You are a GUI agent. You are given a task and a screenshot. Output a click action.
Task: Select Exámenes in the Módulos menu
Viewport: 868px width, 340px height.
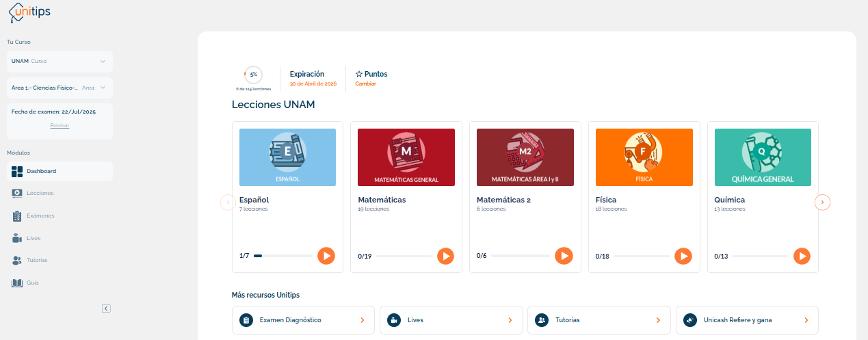60,215
